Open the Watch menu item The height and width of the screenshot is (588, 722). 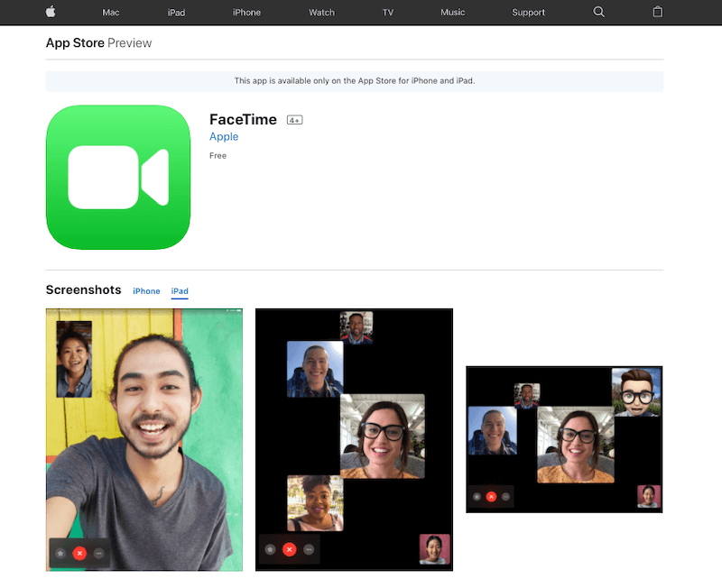(x=321, y=13)
